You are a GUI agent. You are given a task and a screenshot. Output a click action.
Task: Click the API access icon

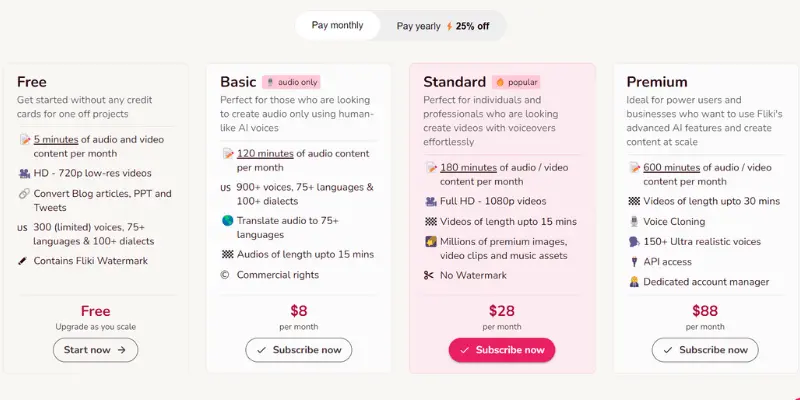click(x=634, y=262)
